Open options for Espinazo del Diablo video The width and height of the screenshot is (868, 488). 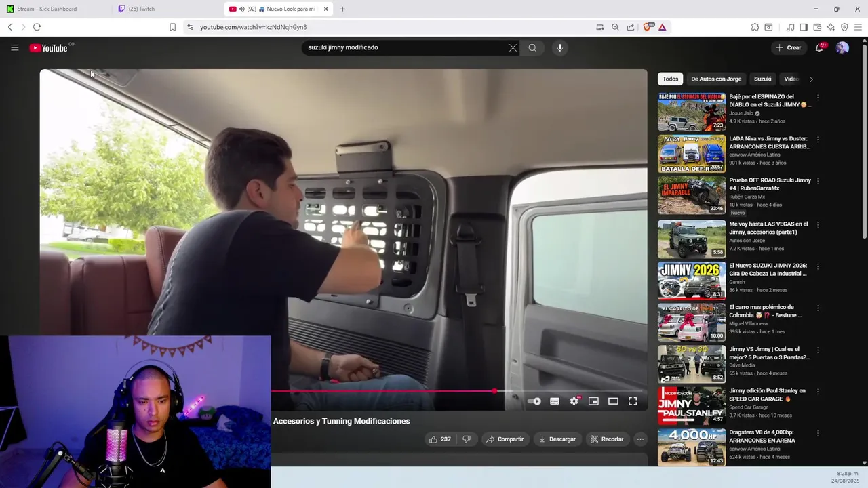tap(818, 98)
